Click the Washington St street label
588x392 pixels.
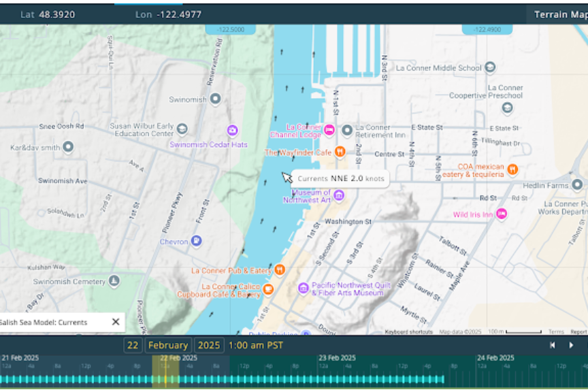(x=348, y=222)
